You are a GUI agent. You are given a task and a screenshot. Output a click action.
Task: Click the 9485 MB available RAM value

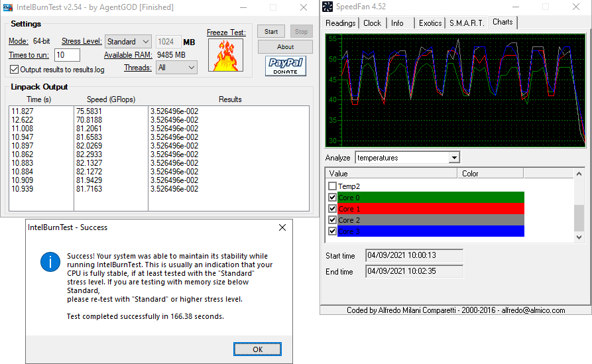point(171,55)
